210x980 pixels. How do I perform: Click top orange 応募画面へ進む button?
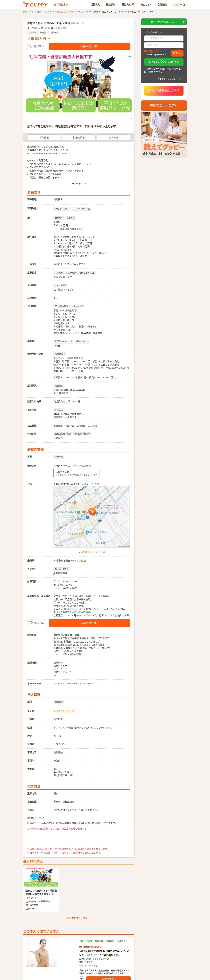pyautogui.click(x=90, y=46)
